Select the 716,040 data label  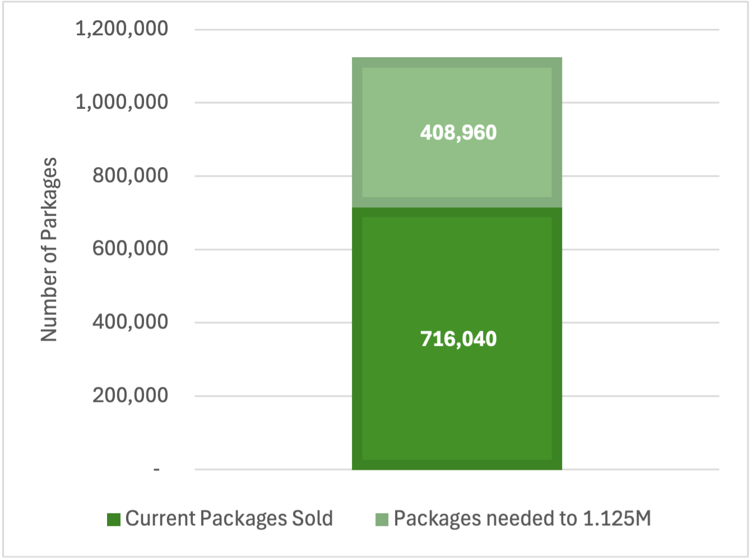click(x=458, y=339)
